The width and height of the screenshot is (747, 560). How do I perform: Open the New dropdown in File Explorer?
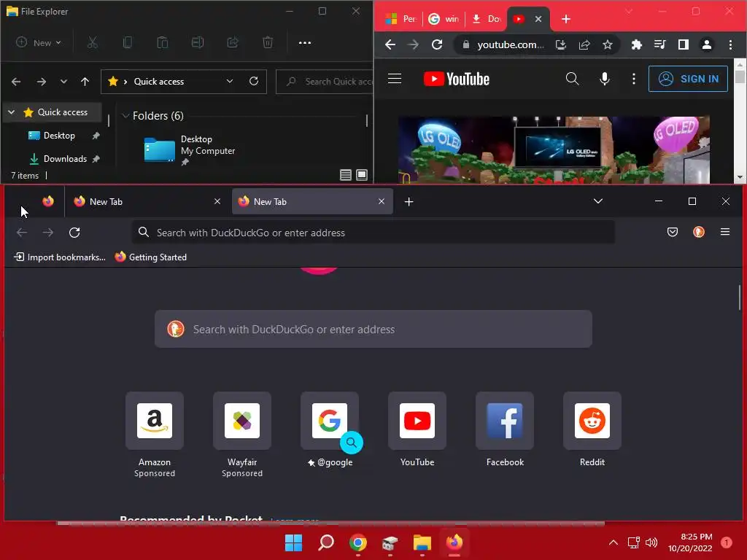[39, 43]
